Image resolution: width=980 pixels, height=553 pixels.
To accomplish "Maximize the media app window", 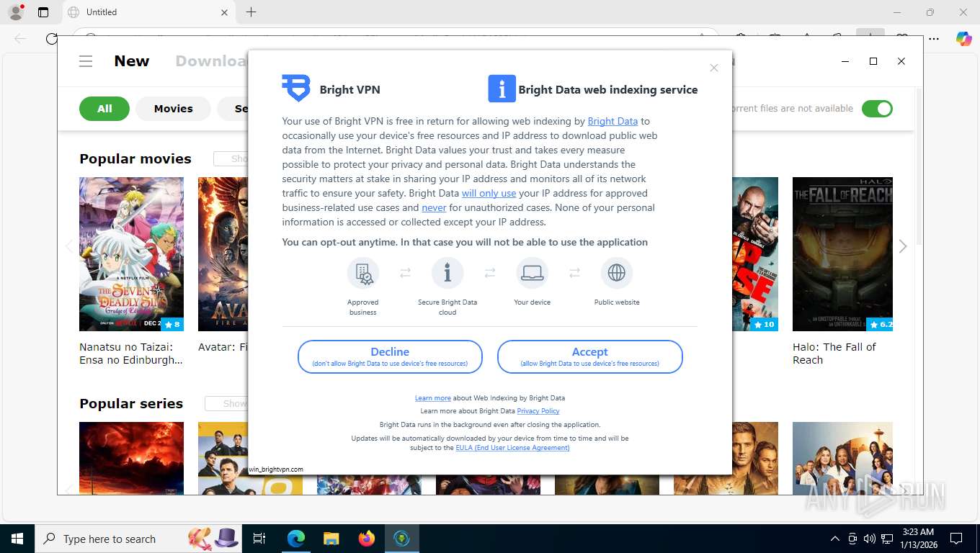I will [x=873, y=61].
